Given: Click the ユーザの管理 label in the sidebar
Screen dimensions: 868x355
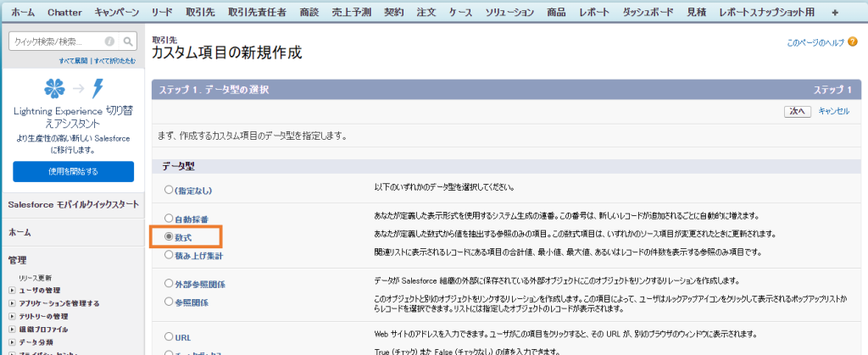Looking at the screenshot, I should [x=40, y=291].
